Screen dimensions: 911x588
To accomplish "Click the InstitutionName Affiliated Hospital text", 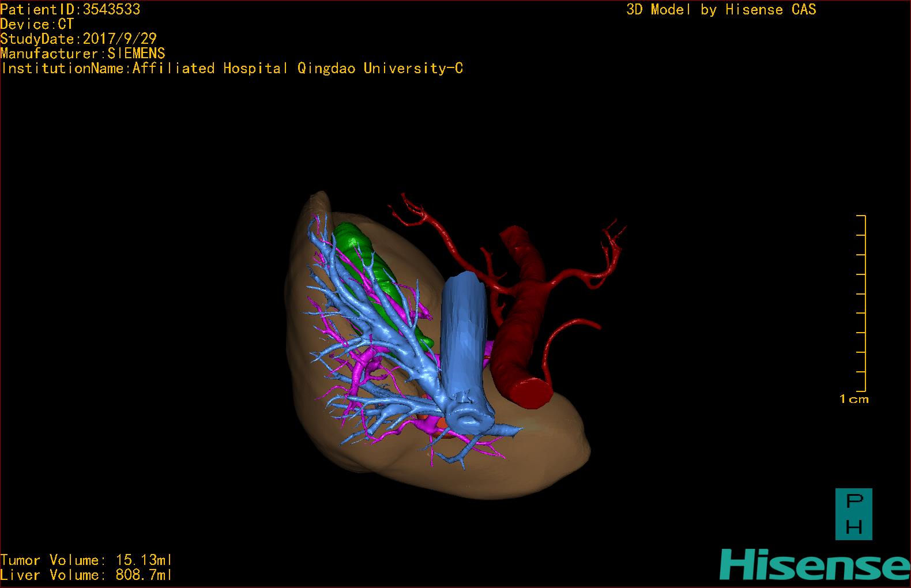I will (x=232, y=69).
